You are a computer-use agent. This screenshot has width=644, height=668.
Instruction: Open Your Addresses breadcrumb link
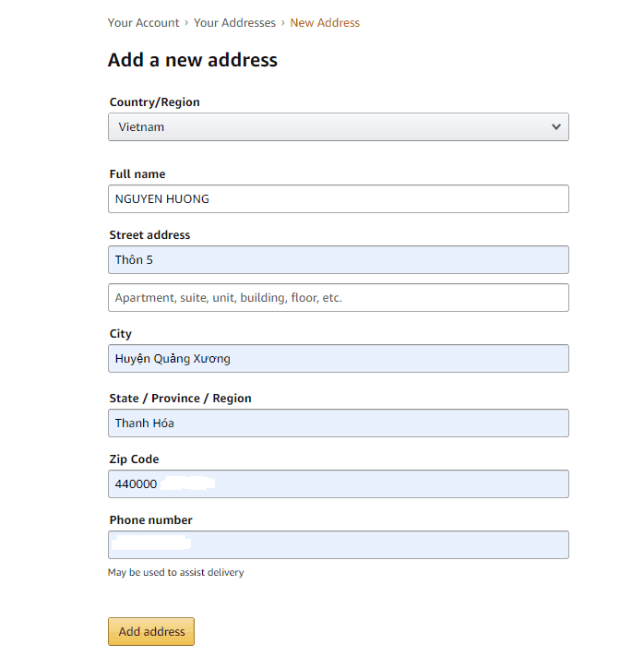234,23
